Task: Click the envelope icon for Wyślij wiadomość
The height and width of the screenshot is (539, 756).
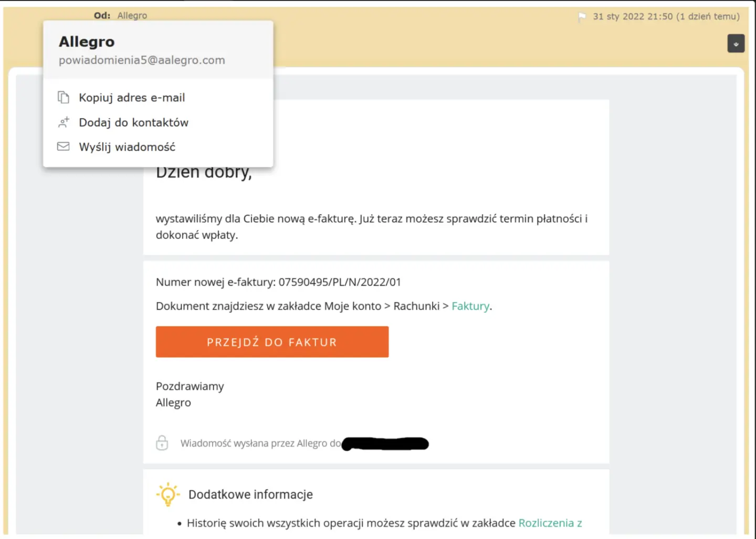Action: click(63, 146)
